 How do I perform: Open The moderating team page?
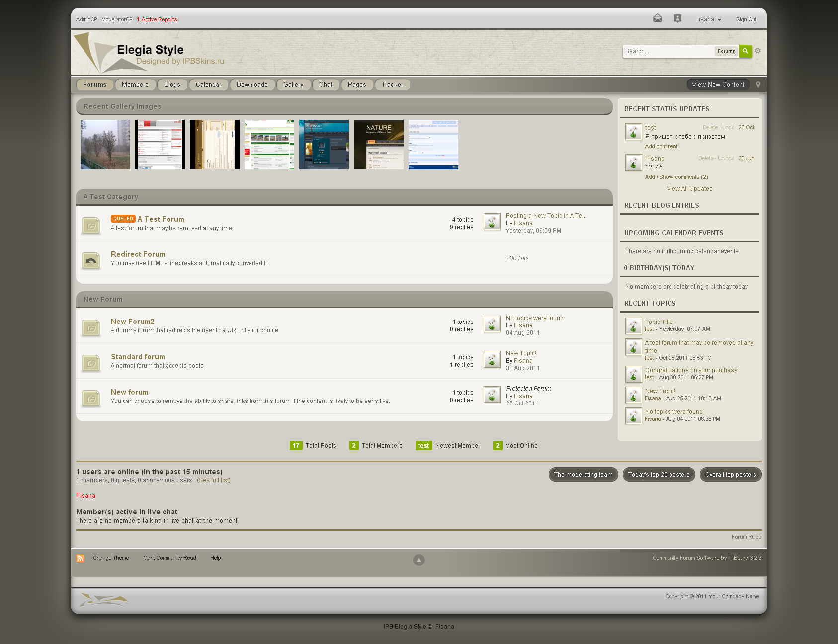(583, 475)
